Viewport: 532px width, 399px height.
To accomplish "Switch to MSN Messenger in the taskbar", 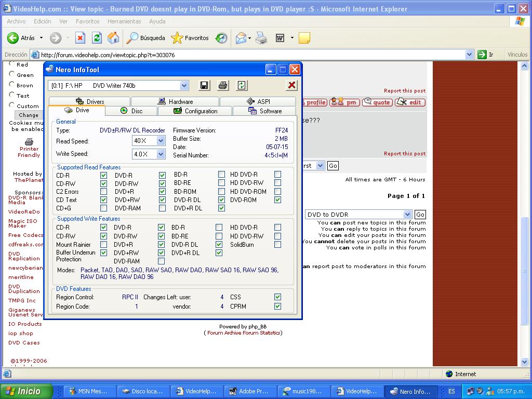I will pos(90,391).
